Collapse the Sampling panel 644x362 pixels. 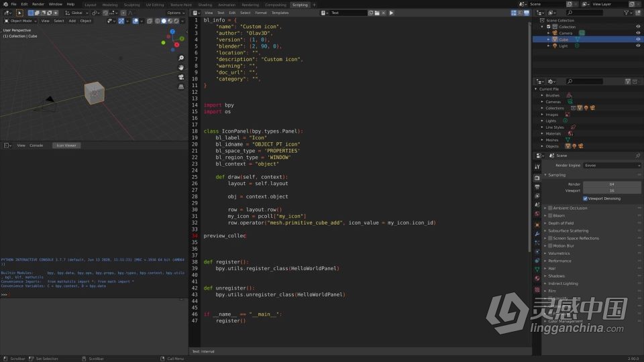tap(557, 175)
